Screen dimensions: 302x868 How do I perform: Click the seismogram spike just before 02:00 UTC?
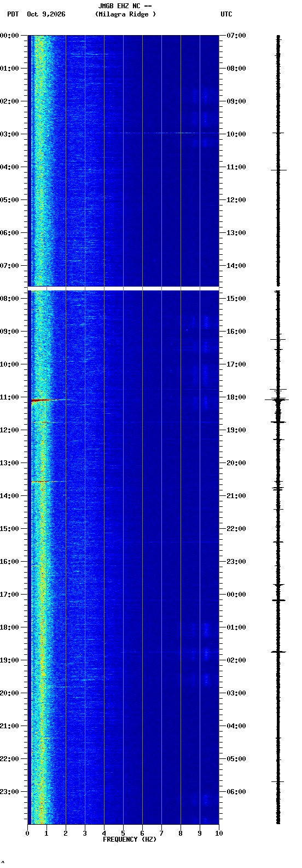(278, 652)
